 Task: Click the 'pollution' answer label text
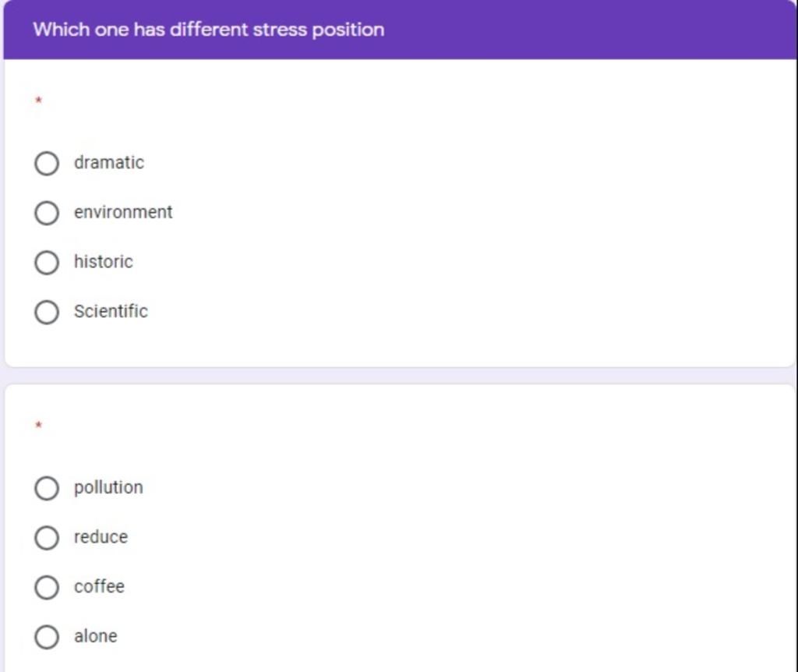pos(108,488)
